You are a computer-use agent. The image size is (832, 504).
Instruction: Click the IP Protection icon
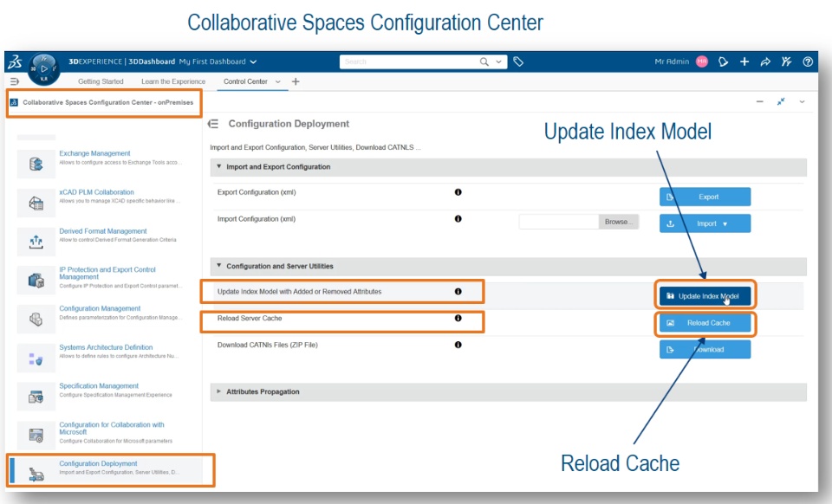(36, 281)
